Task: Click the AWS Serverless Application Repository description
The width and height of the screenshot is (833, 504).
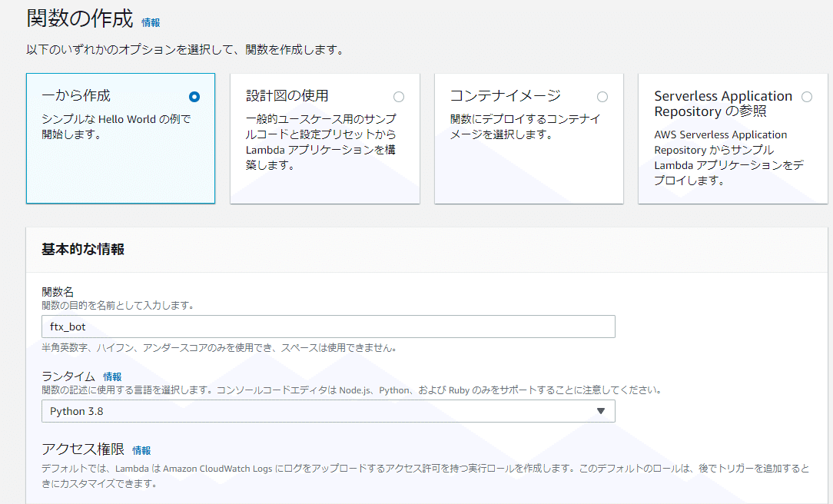Action: tap(728, 157)
